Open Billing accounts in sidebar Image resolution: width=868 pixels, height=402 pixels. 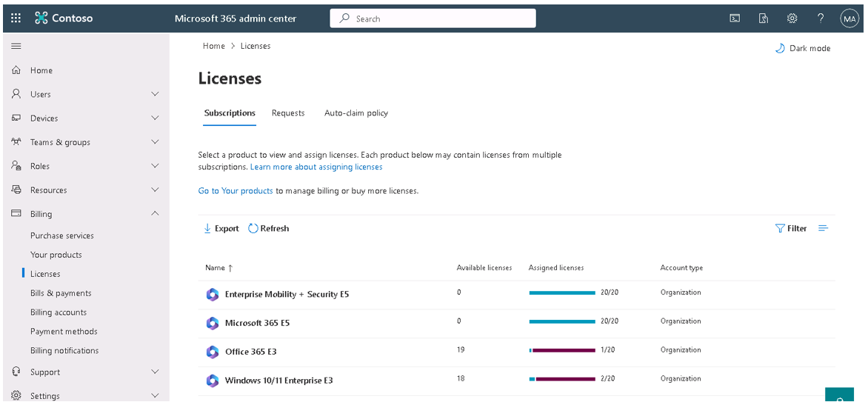(x=59, y=312)
